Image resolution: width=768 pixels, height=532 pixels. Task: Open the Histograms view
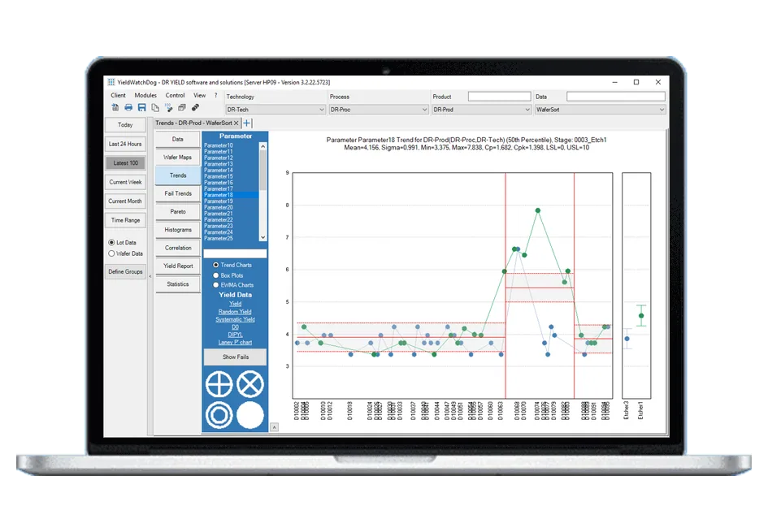tap(178, 230)
